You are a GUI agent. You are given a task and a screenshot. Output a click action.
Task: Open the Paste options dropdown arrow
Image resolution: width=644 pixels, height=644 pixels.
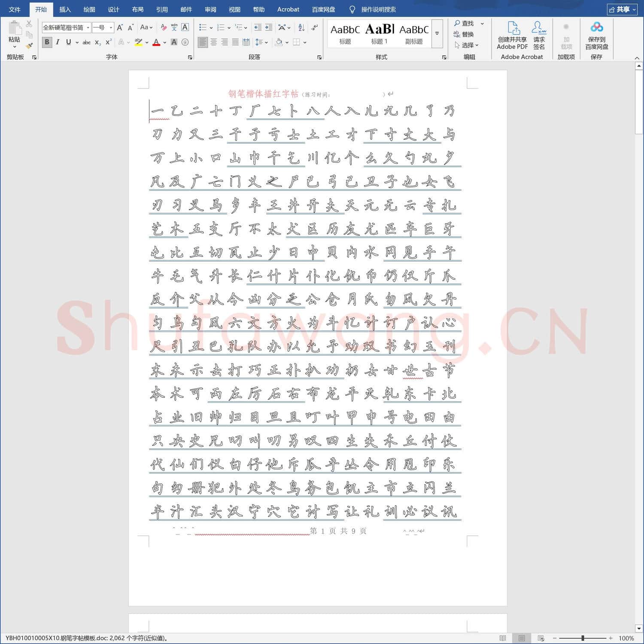(x=15, y=47)
